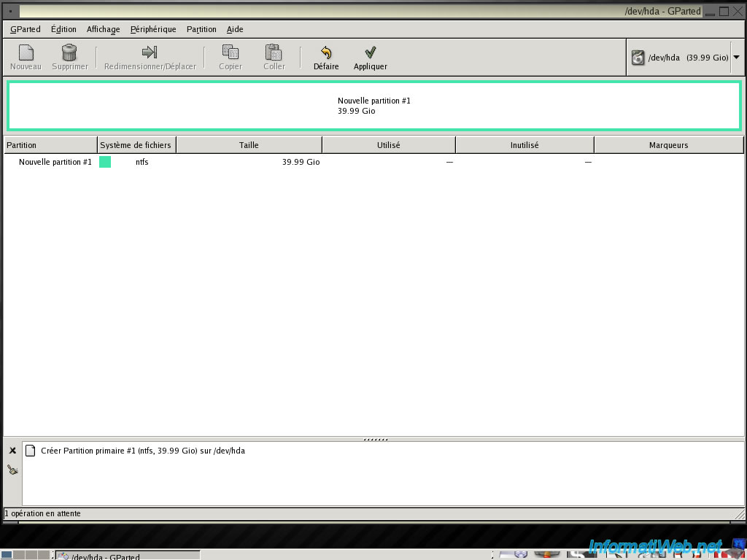747x560 pixels.
Task: Click the pane divider handle above the operations list
Action: pos(376,440)
